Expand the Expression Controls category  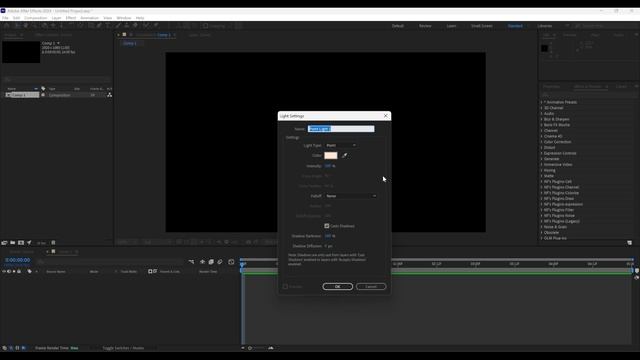tap(542, 153)
